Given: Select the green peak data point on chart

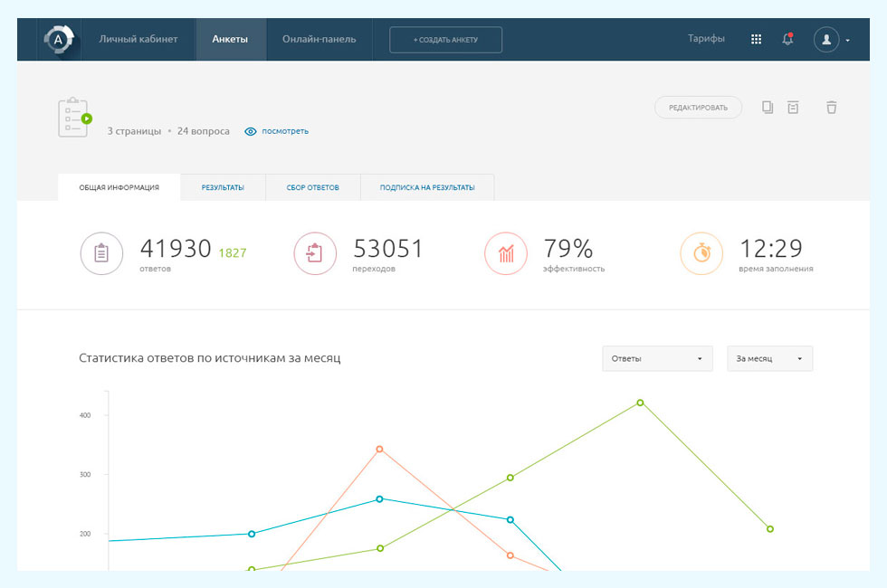Looking at the screenshot, I should (x=640, y=403).
